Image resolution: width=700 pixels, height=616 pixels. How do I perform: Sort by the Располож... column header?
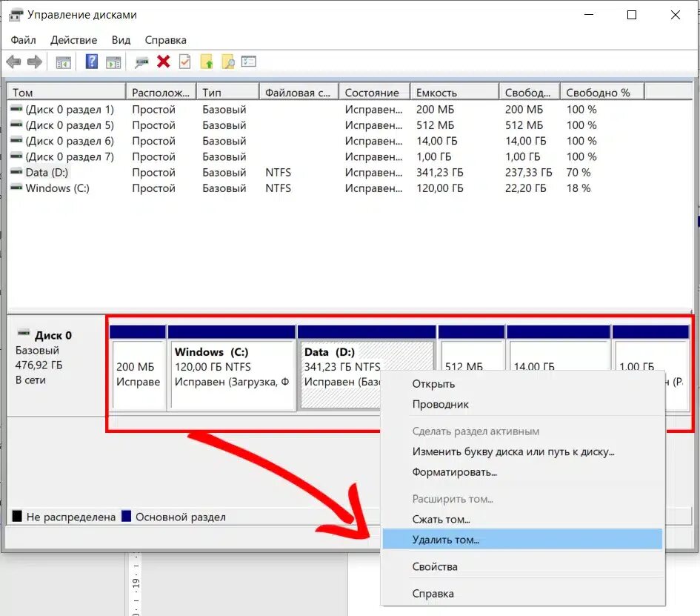click(161, 93)
